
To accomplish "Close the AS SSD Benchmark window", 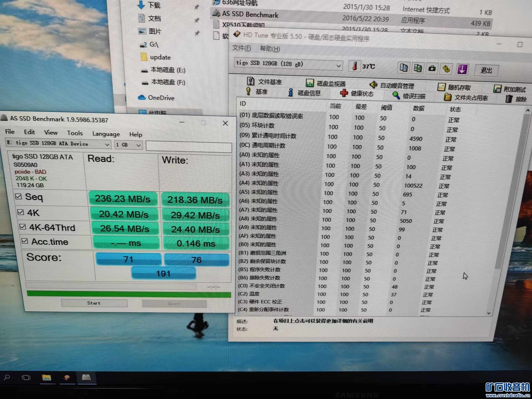I will 225,123.
